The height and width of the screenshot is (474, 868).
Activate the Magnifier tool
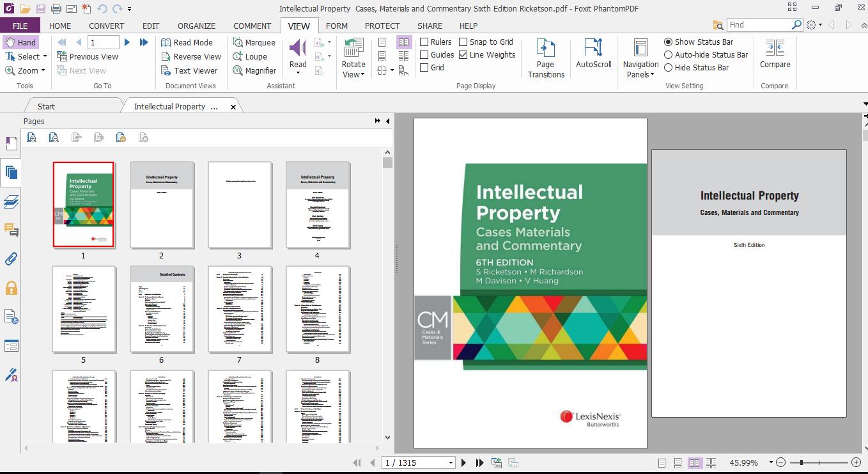[x=254, y=70]
